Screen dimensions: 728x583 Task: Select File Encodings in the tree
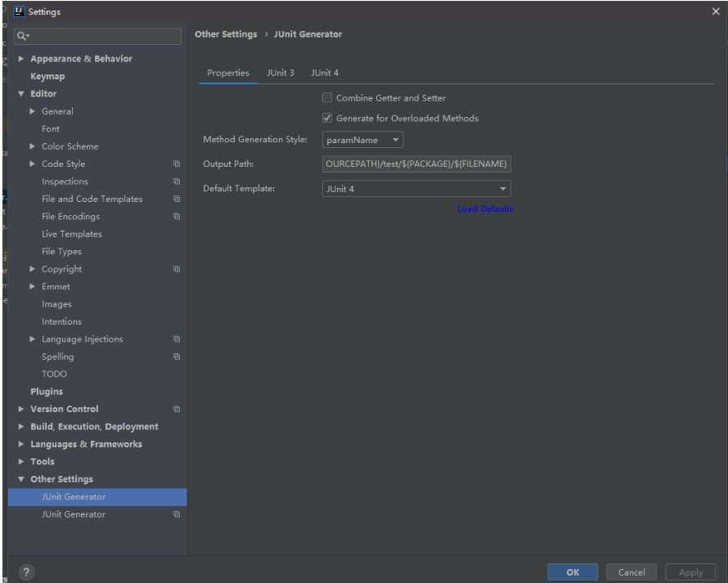[x=70, y=217]
